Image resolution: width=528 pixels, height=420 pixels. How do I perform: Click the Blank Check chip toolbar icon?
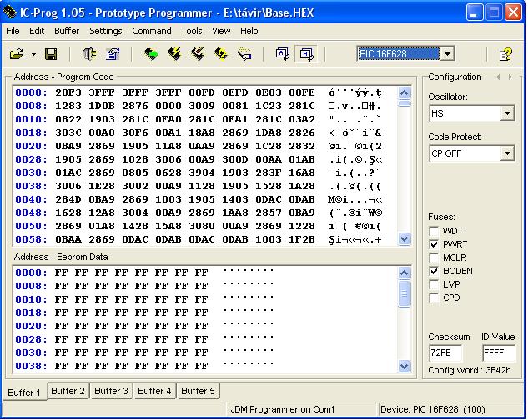244,54
